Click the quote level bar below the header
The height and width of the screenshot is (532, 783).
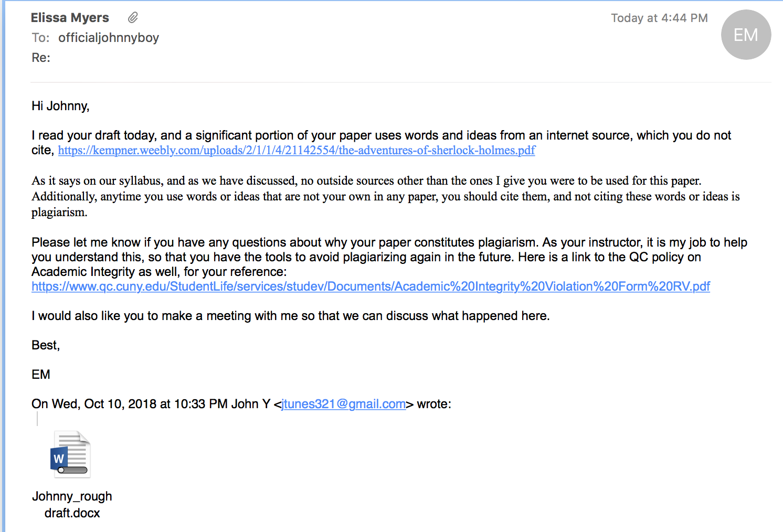(x=37, y=419)
